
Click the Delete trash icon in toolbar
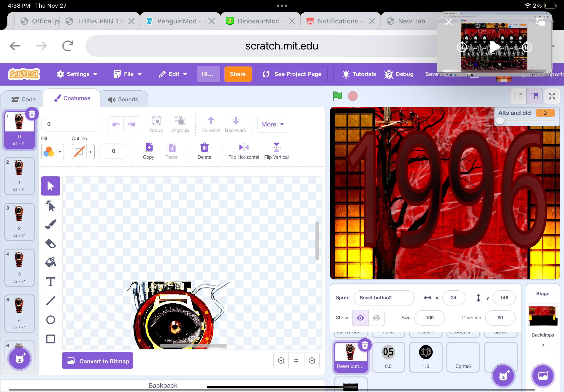click(204, 147)
